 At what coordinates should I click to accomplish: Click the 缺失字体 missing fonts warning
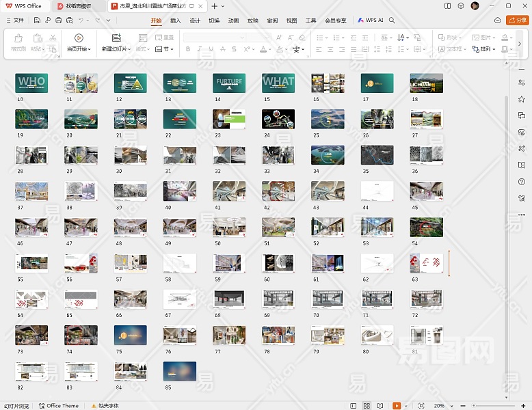pos(105,406)
